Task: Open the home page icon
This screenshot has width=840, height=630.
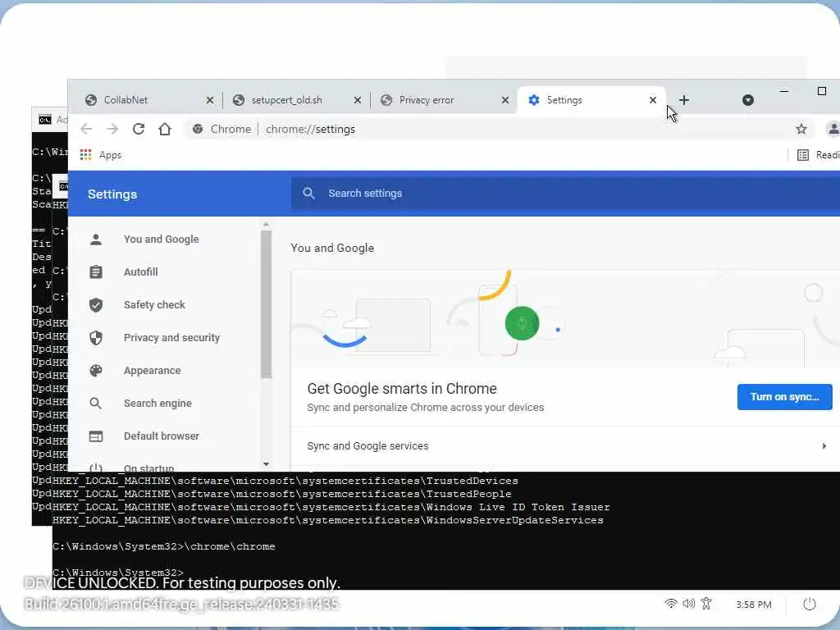Action: [x=165, y=129]
